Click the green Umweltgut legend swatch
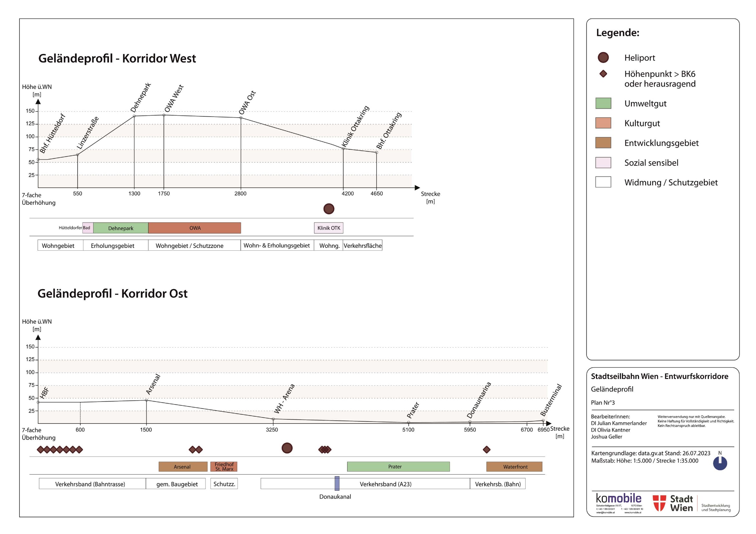Screen dimensions: 756x534 pos(603,103)
